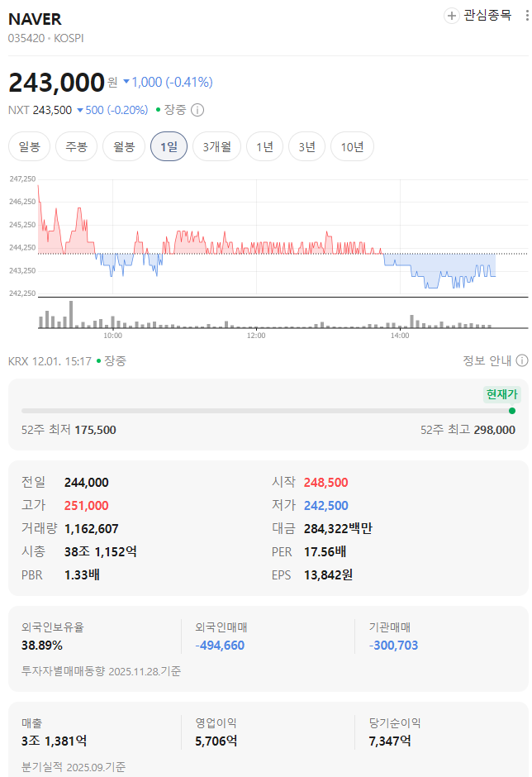Click the 대금 value 284,322백만
Viewport: 532px width, 777px height.
click(x=338, y=529)
